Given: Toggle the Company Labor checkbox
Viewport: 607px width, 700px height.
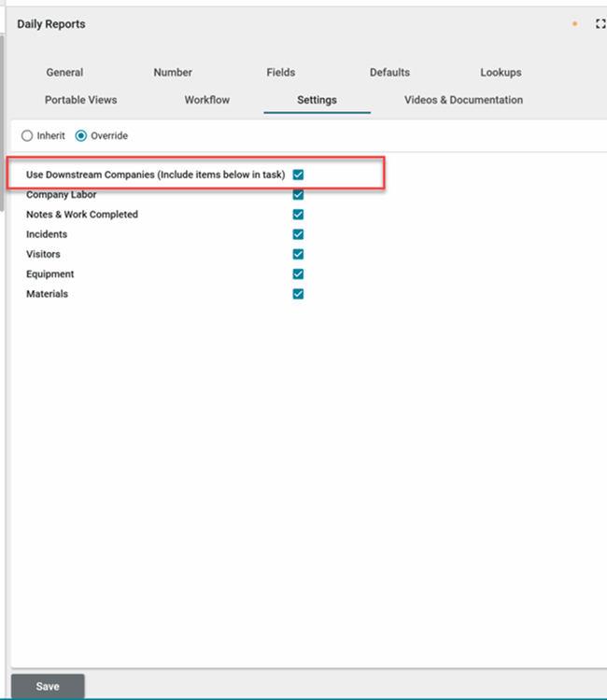Looking at the screenshot, I should (x=298, y=194).
